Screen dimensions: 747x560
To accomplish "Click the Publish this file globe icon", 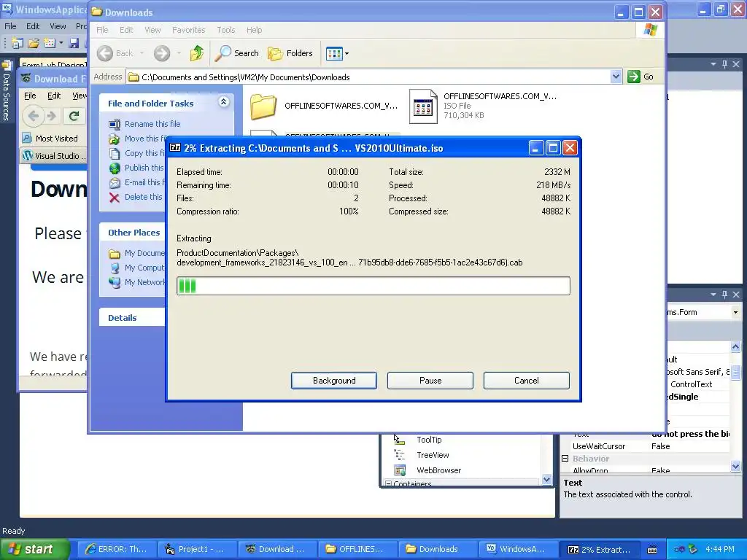I will coord(115,168).
